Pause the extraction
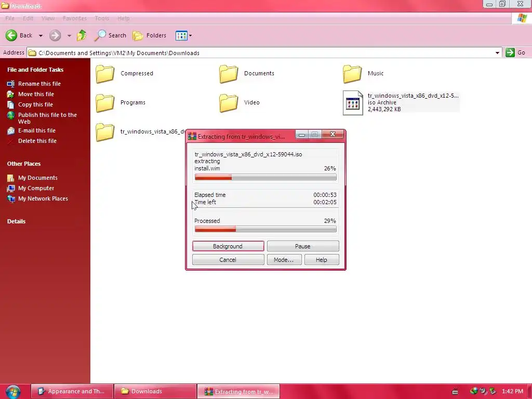The width and height of the screenshot is (532, 399). tap(303, 246)
